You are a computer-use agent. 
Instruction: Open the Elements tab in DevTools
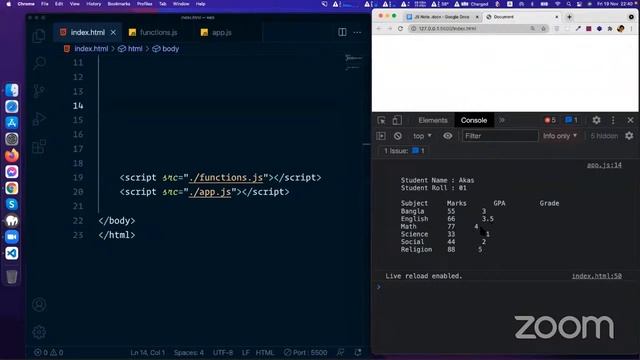click(x=433, y=120)
